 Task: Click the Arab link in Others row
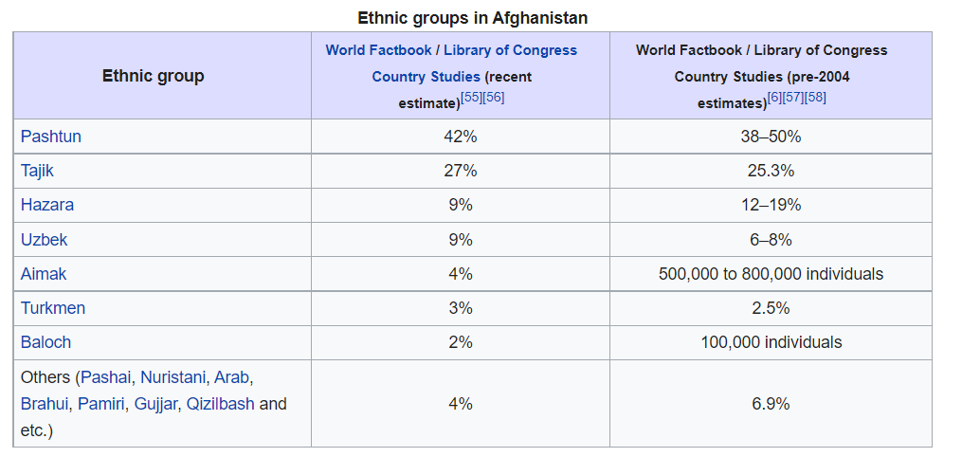pyautogui.click(x=231, y=377)
